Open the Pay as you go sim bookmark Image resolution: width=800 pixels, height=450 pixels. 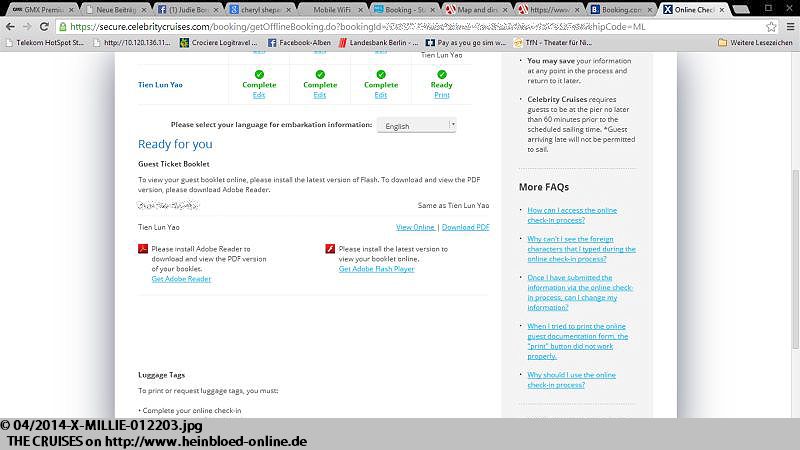click(466, 43)
